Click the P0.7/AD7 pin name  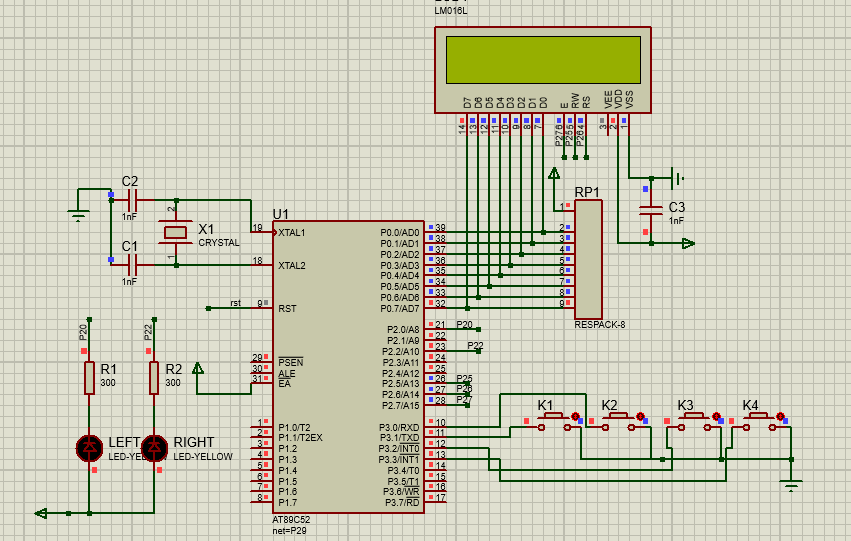coord(400,309)
